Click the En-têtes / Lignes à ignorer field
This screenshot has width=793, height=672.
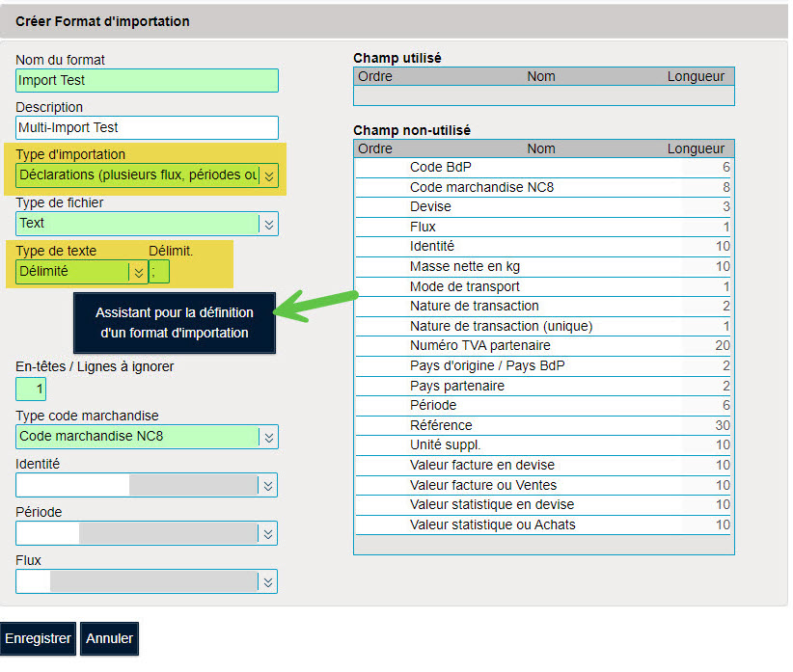point(31,390)
